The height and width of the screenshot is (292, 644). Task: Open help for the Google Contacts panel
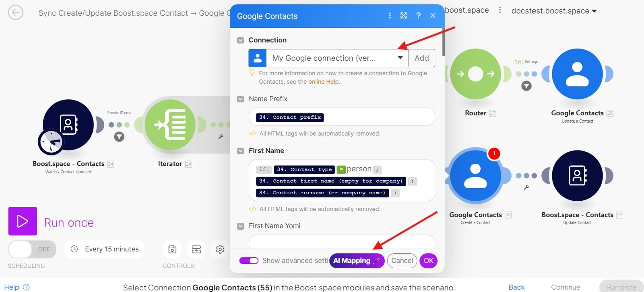click(419, 15)
